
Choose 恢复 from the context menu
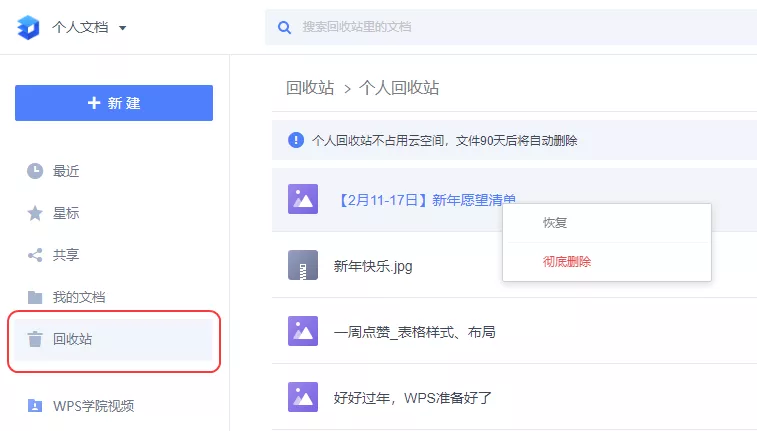(555, 223)
